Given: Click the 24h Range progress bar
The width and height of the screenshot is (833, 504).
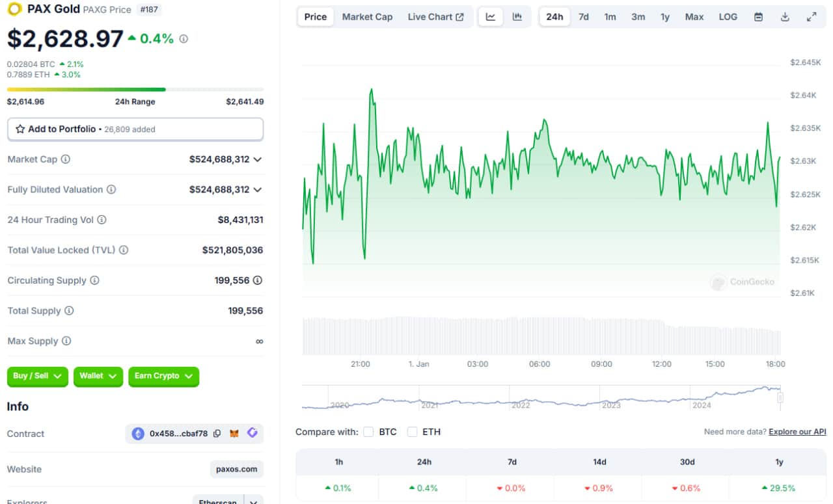Looking at the screenshot, I should 135,90.
